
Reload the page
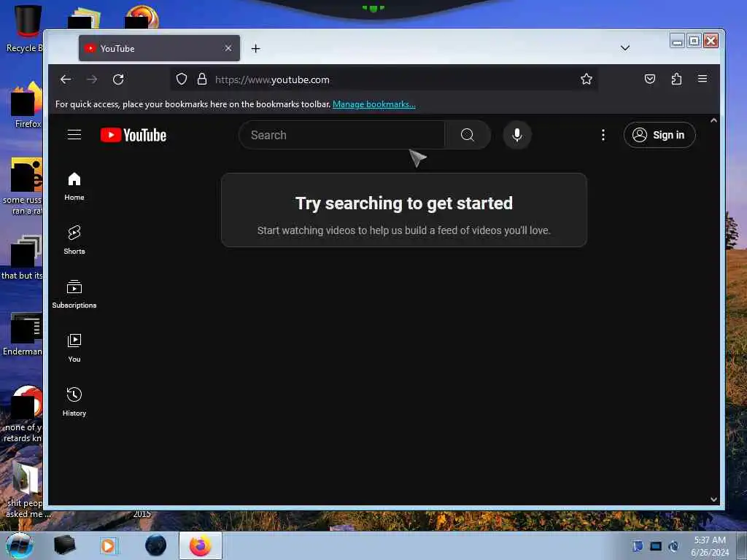[118, 79]
